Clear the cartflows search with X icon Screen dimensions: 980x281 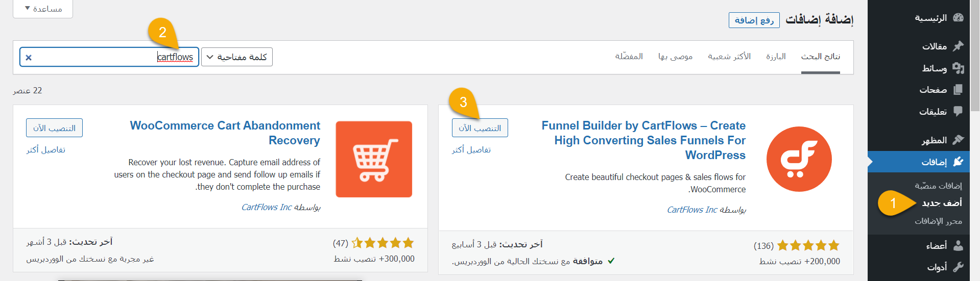tap(29, 58)
